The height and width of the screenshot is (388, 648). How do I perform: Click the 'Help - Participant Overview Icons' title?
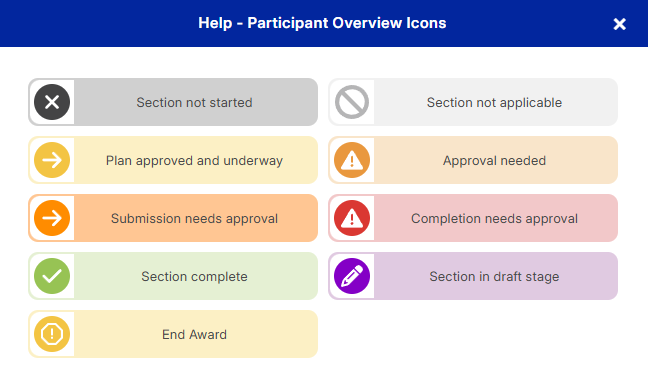pyautogui.click(x=322, y=23)
